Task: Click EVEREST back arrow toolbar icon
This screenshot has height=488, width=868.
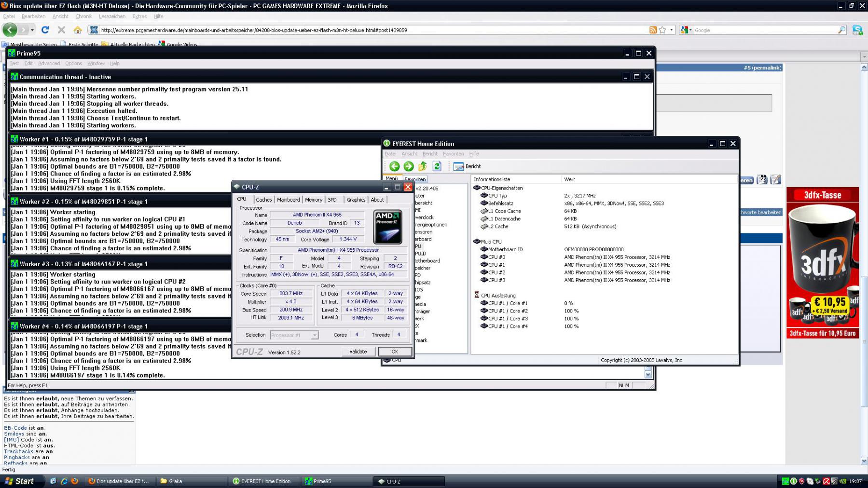Action: coord(394,166)
